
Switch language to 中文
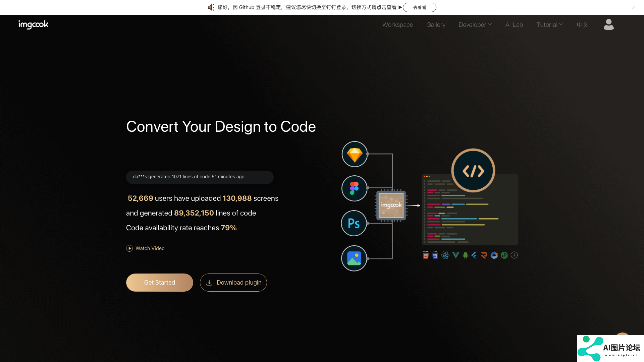[x=582, y=25]
